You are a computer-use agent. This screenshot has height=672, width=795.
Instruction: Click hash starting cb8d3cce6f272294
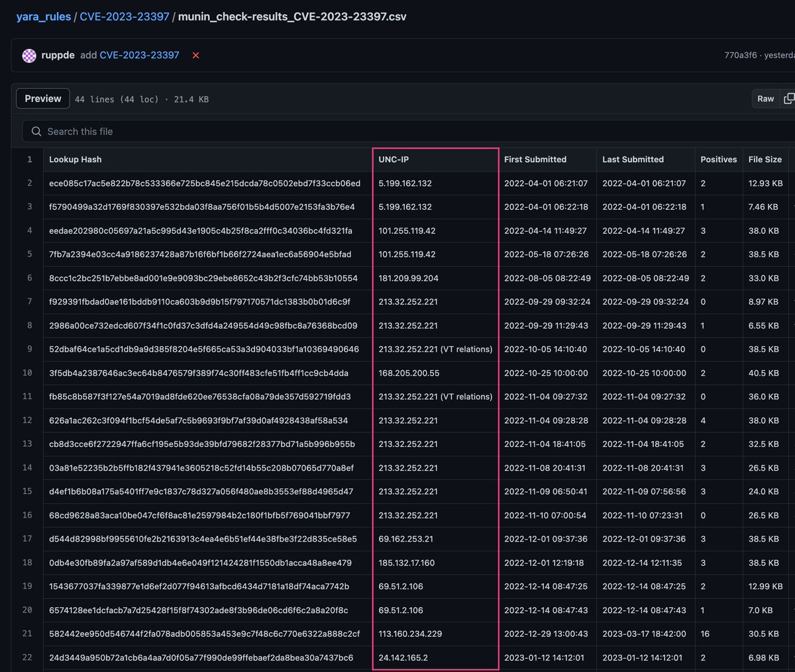point(202,444)
